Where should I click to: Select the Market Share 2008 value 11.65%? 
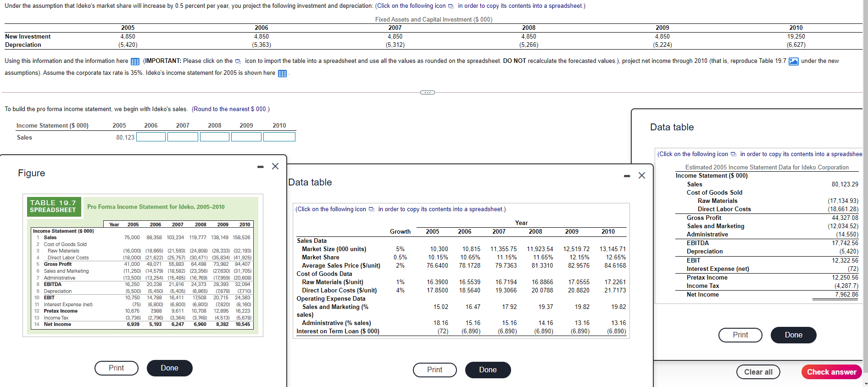coord(542,257)
